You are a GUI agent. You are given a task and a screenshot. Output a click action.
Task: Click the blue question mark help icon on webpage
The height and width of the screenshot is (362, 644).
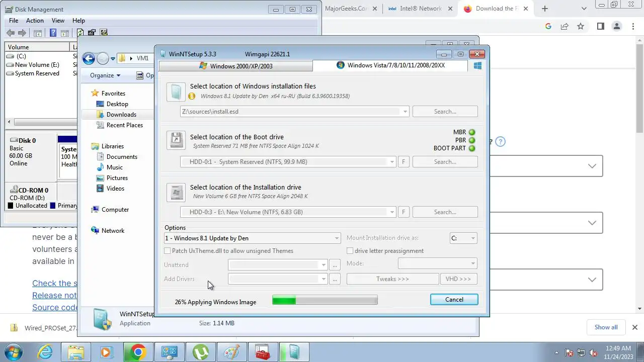point(500,142)
